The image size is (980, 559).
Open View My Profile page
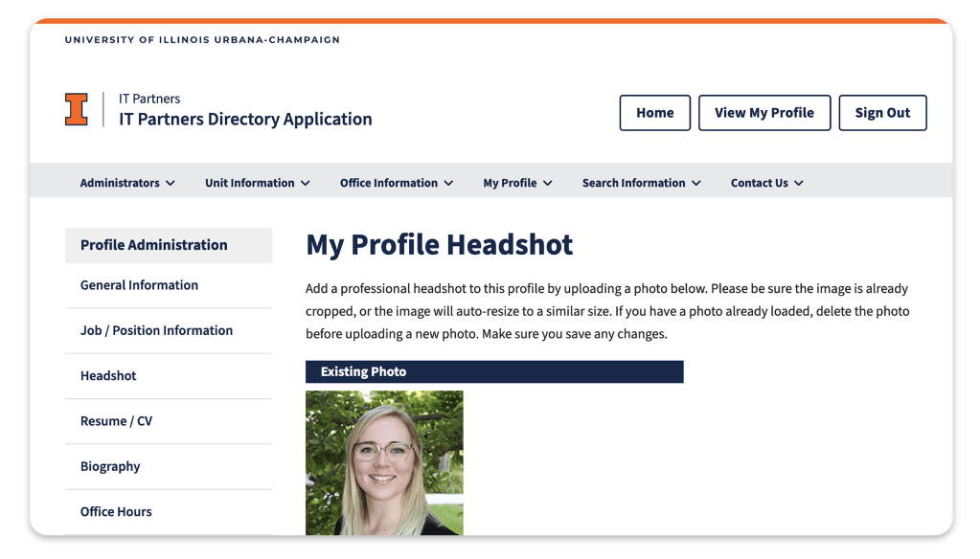[x=763, y=113]
